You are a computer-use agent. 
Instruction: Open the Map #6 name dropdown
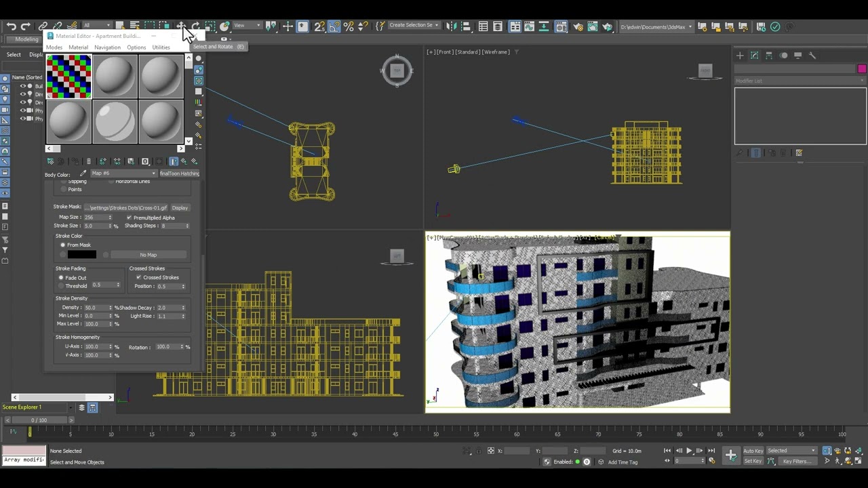pyautogui.click(x=123, y=174)
